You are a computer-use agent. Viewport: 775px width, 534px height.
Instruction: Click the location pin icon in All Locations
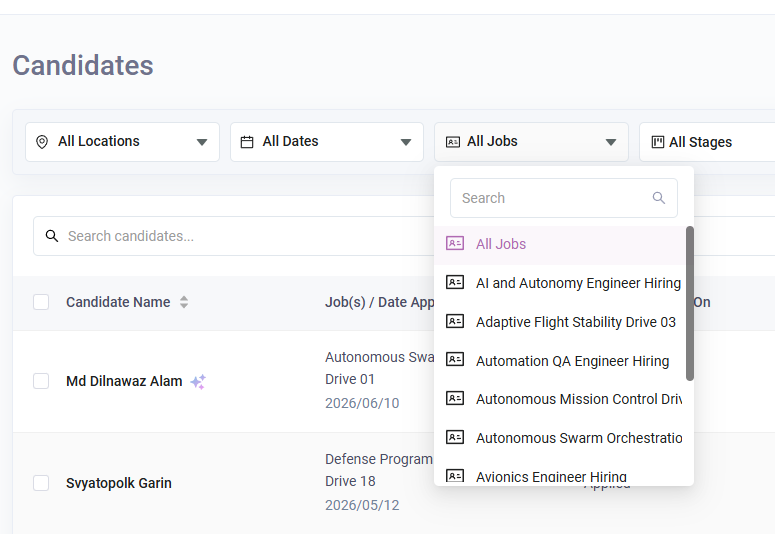pyautogui.click(x=42, y=142)
